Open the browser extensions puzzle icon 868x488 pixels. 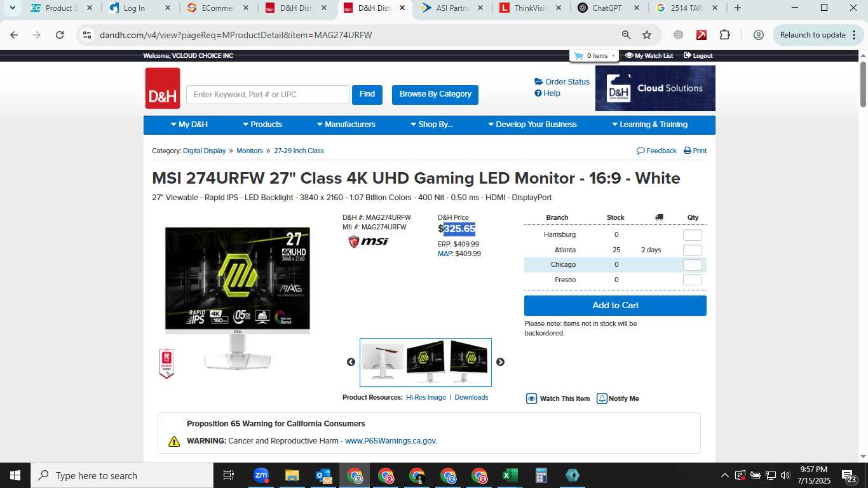coord(725,35)
